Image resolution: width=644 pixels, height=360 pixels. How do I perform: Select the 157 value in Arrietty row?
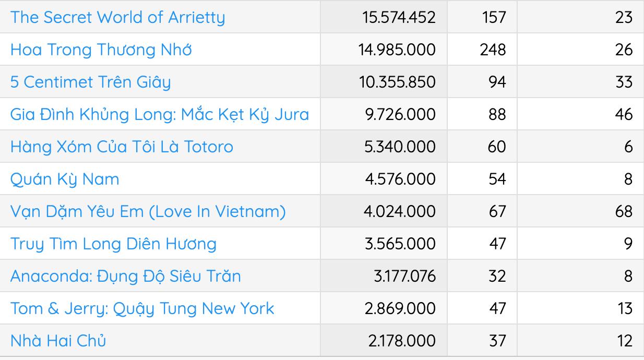pos(494,17)
